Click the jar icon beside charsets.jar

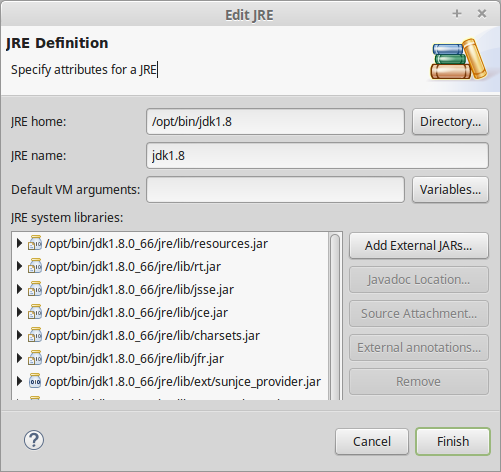click(x=35, y=335)
